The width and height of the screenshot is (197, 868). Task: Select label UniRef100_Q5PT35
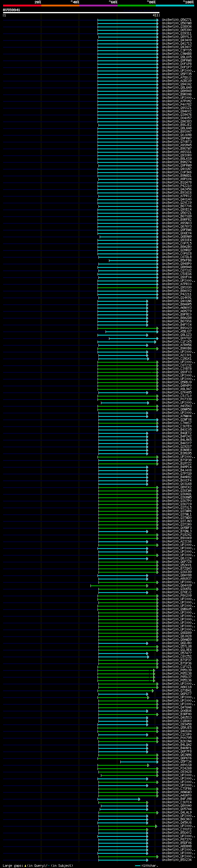point(177,74)
